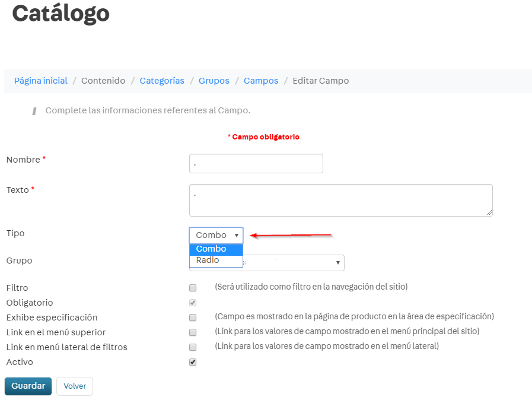Click the Guardar button
532x400 pixels.
pyautogui.click(x=28, y=386)
